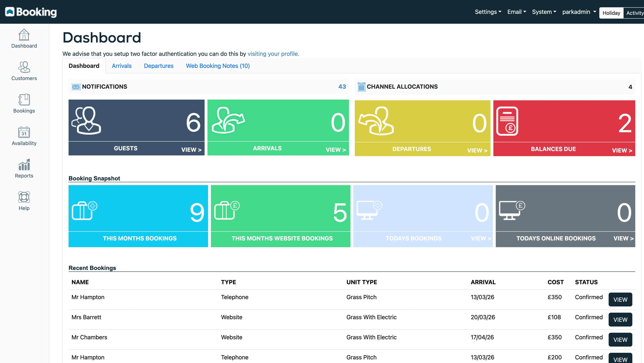The image size is (644, 363).
Task: View the Mr Chambers booking
Action: pos(620,339)
